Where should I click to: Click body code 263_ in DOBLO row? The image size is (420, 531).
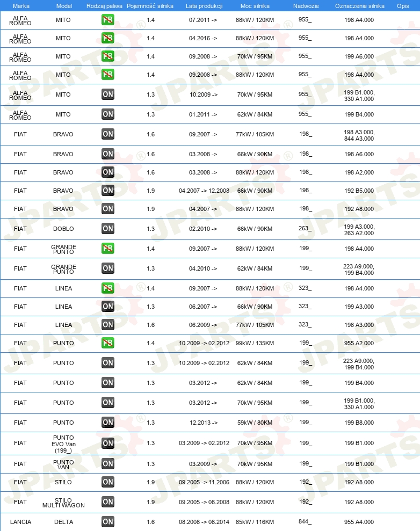click(305, 228)
